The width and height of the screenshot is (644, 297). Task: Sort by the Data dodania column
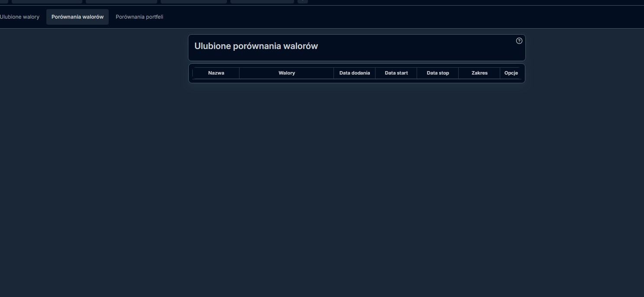[x=355, y=73]
